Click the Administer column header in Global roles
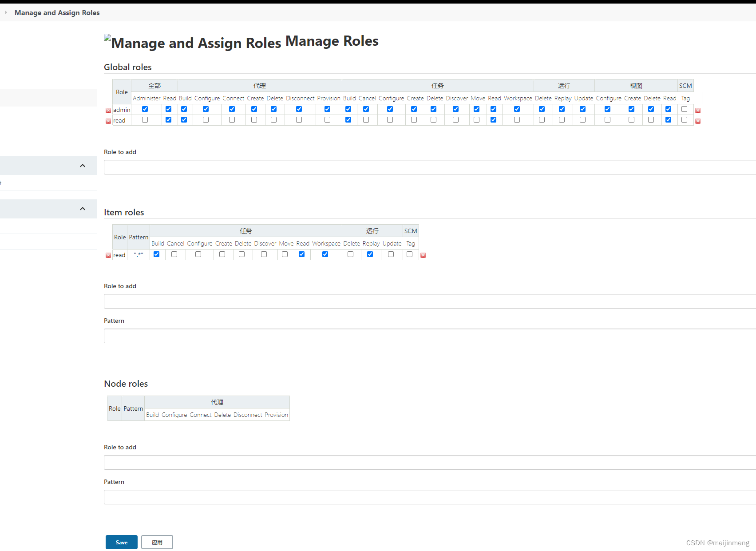 pyautogui.click(x=146, y=98)
